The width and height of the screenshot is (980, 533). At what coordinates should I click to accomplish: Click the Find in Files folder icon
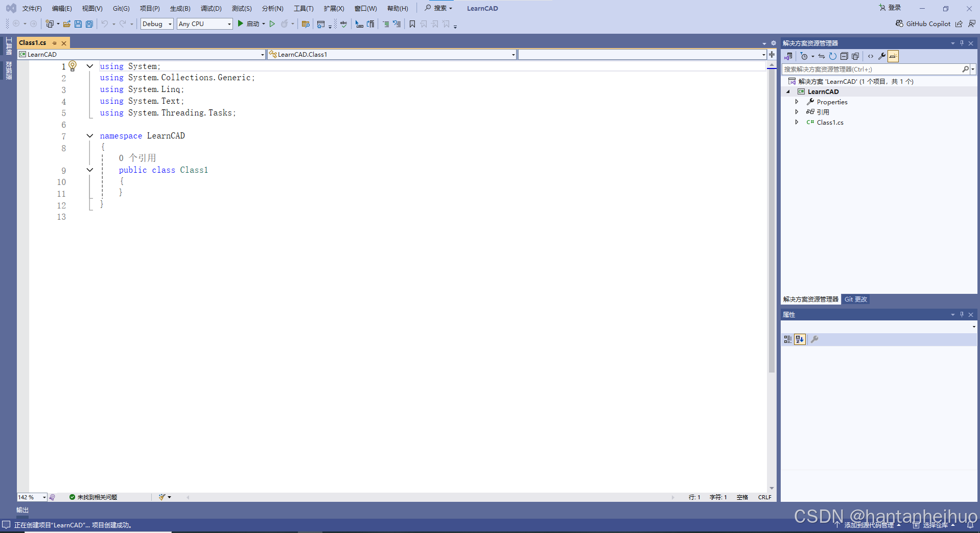pyautogui.click(x=306, y=24)
